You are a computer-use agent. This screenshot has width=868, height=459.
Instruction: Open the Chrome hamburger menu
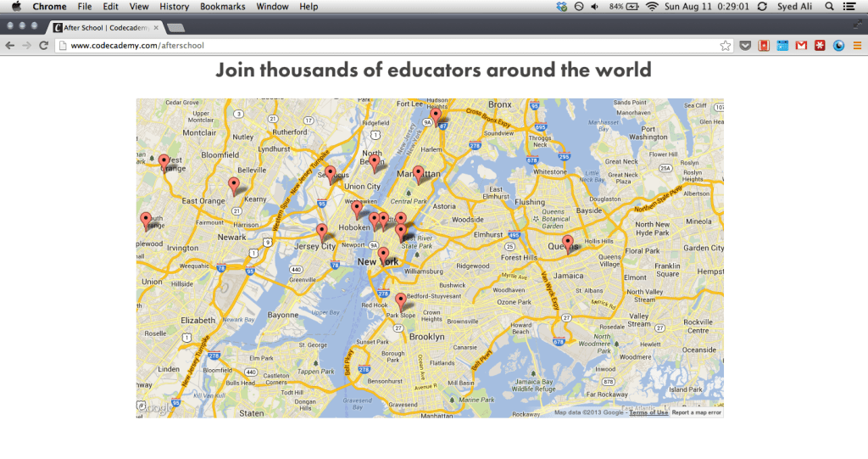pyautogui.click(x=857, y=45)
